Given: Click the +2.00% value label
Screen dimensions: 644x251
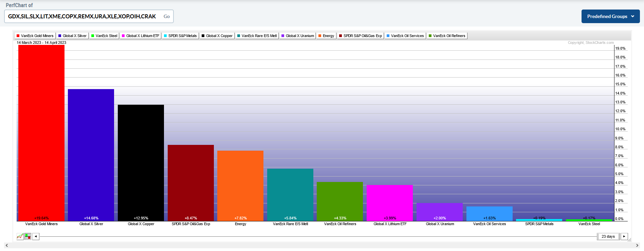Looking at the screenshot, I should [440, 218].
